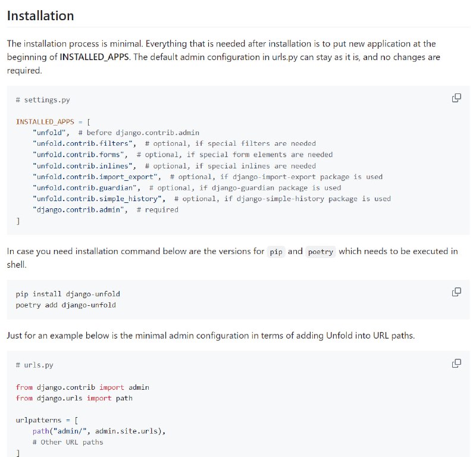This screenshot has width=476, height=457.
Task: Click the "unfold.contrib.filters" code line
Action: (174, 143)
